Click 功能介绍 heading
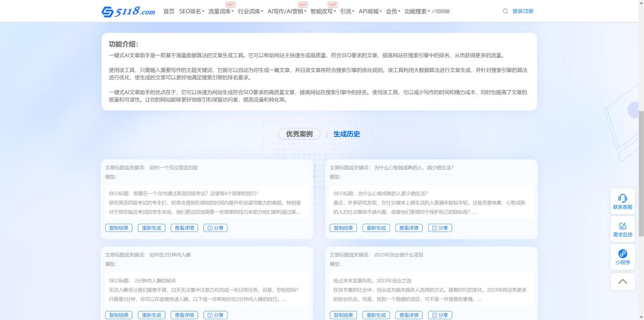644x320 pixels. point(123,44)
